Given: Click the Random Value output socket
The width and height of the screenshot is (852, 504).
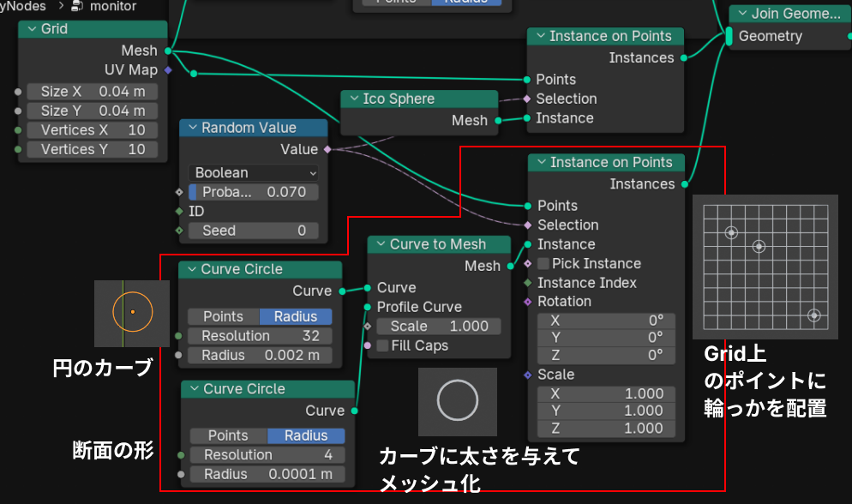Looking at the screenshot, I should click(327, 150).
